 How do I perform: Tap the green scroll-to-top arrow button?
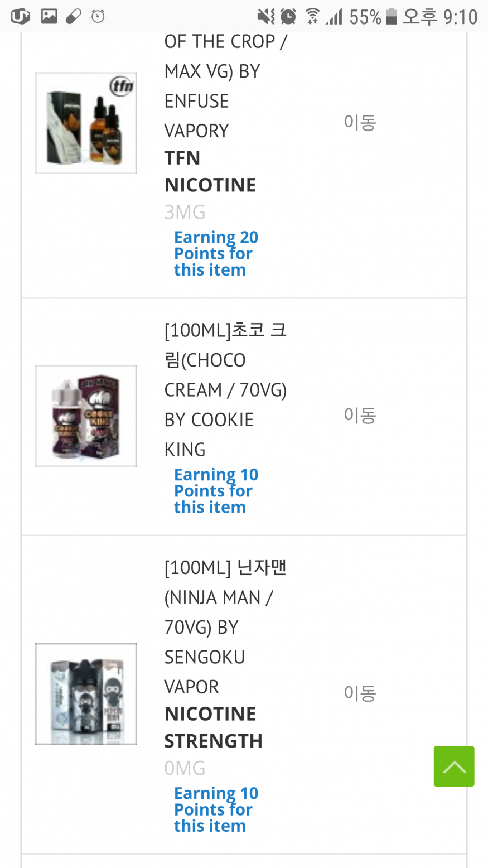tap(454, 766)
